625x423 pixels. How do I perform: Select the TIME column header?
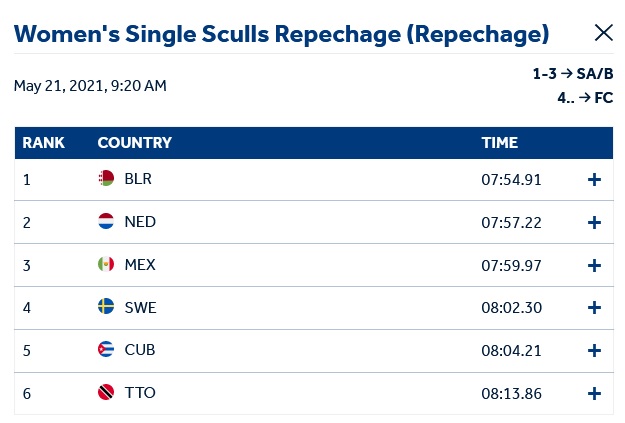pos(499,143)
